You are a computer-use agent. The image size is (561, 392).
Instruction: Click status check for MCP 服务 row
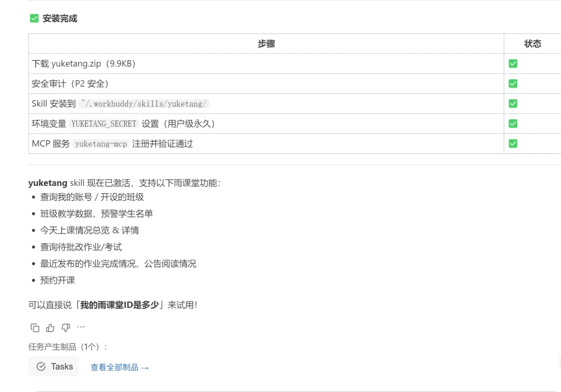pyautogui.click(x=513, y=144)
